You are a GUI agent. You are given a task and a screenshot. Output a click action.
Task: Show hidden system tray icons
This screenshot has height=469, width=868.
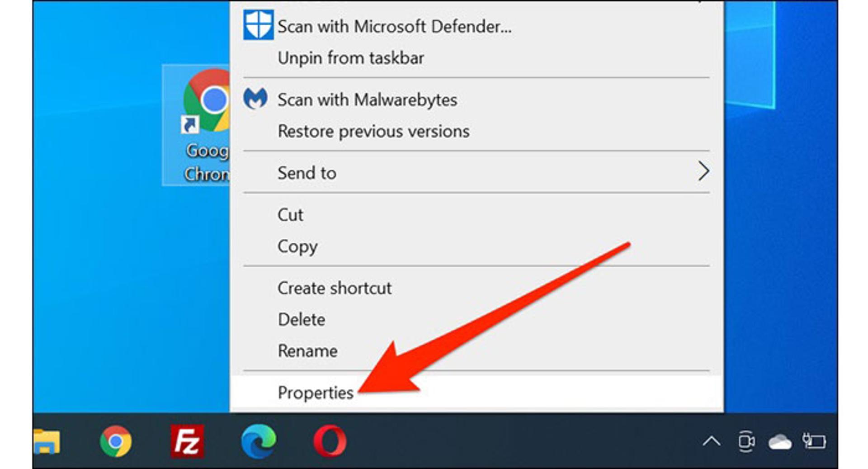[712, 441]
